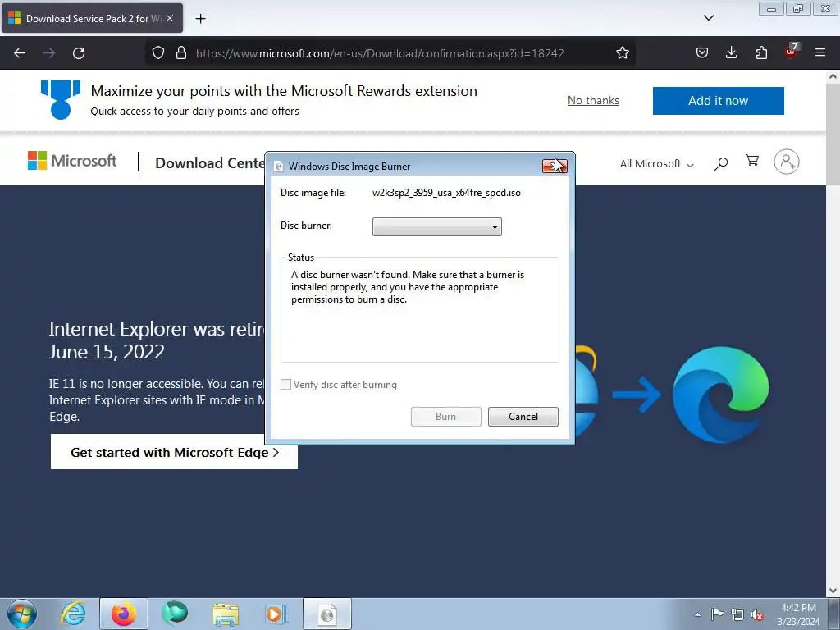The width and height of the screenshot is (840, 630).
Task: Click the Disc Image Burner taskbar button
Action: pos(326,614)
